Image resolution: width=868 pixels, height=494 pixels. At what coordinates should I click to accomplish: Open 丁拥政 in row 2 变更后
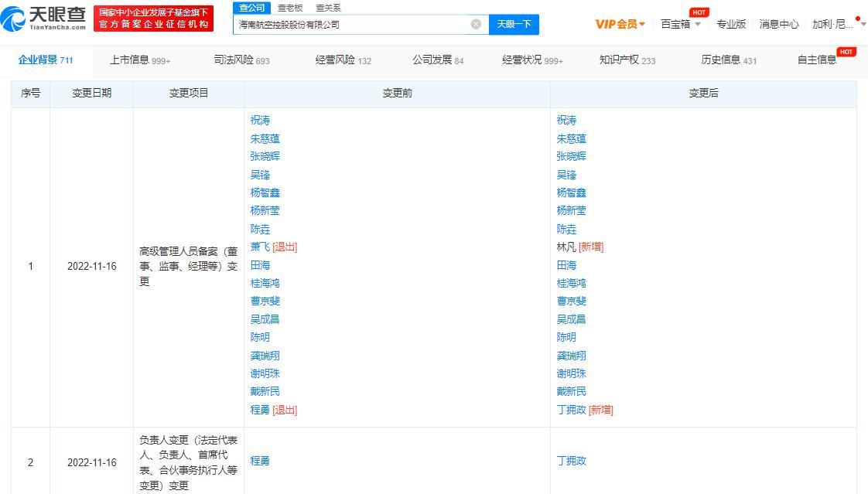click(x=571, y=461)
